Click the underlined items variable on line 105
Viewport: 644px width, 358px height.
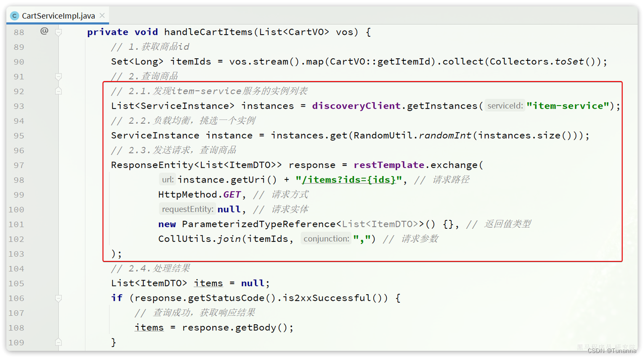tap(208, 283)
